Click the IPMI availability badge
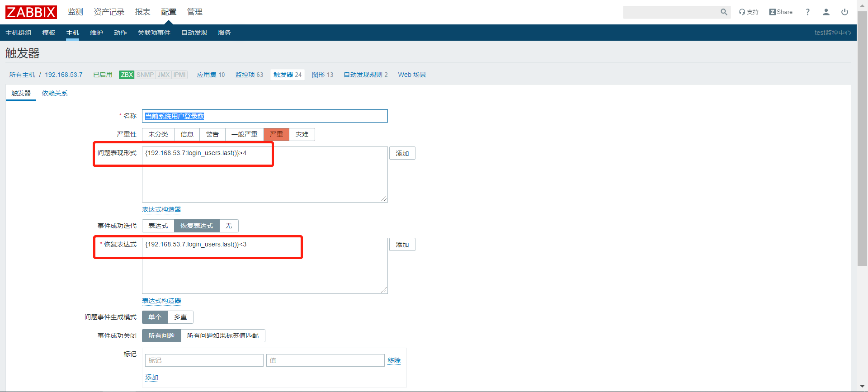Viewport: 868px width, 392px height. coord(179,75)
